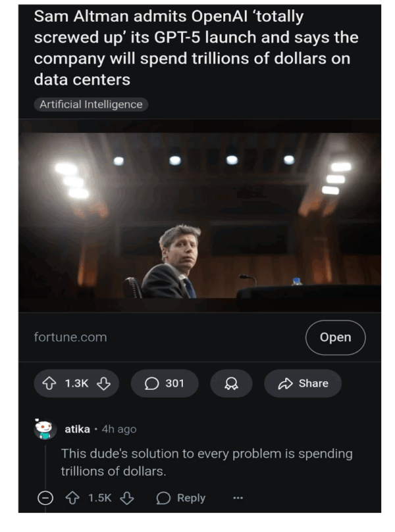Reply to atika's comment
Viewport: 395px width, 532px height.
point(181,498)
